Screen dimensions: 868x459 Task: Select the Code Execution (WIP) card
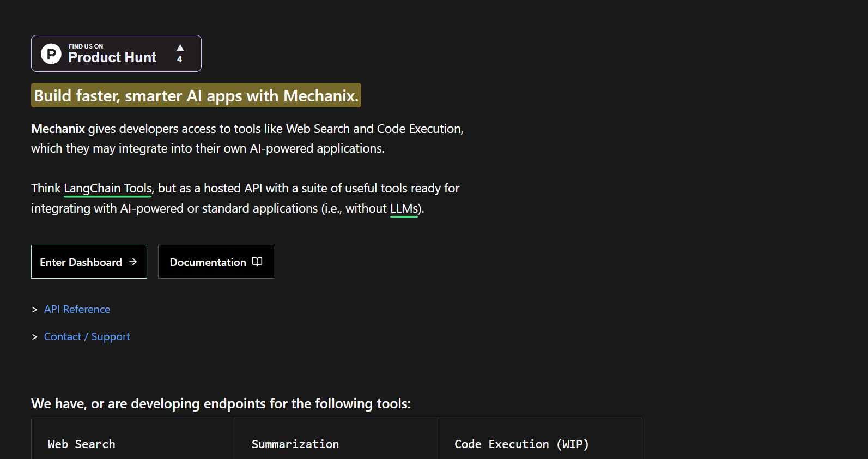(x=539, y=439)
